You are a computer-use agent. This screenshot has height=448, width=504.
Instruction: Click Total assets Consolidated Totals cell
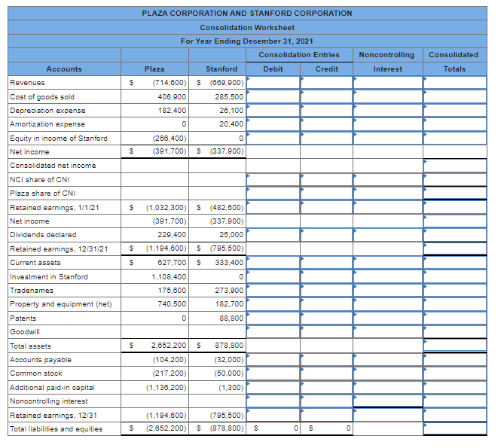coord(455,346)
